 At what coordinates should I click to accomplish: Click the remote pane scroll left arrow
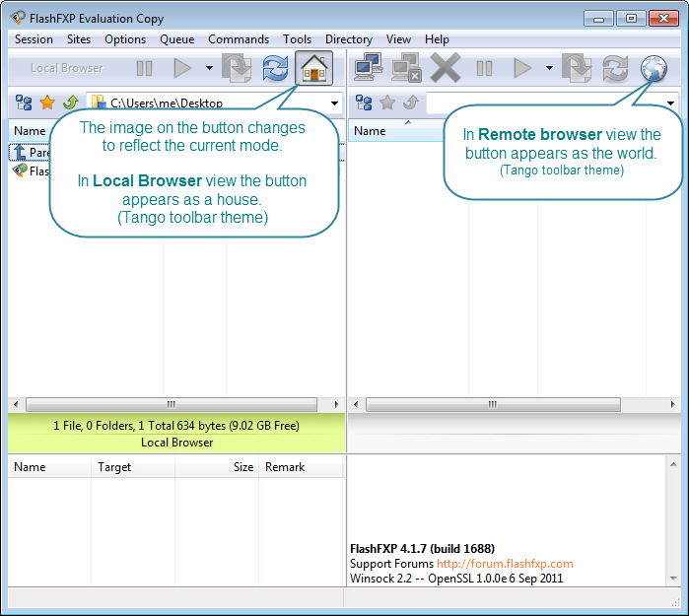tap(356, 404)
